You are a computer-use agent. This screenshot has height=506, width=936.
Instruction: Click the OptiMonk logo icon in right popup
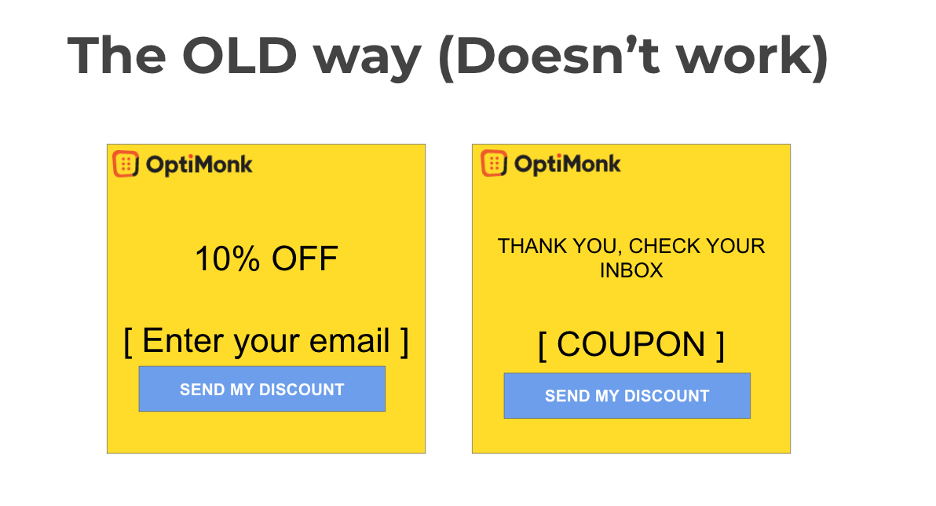pos(494,163)
